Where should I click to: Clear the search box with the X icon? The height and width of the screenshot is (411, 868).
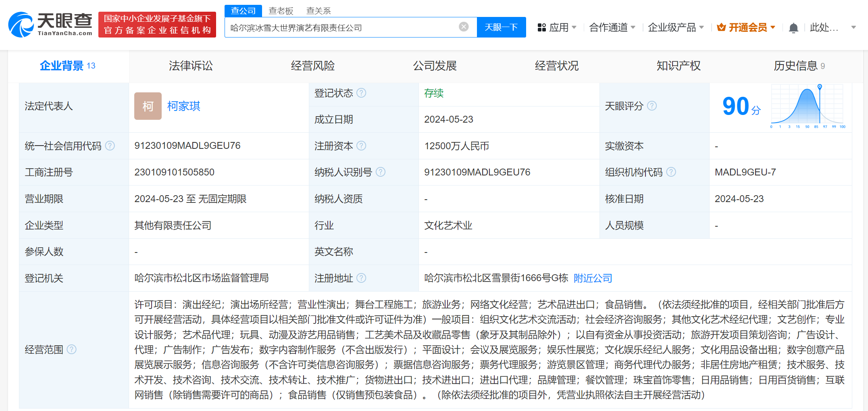click(x=463, y=27)
